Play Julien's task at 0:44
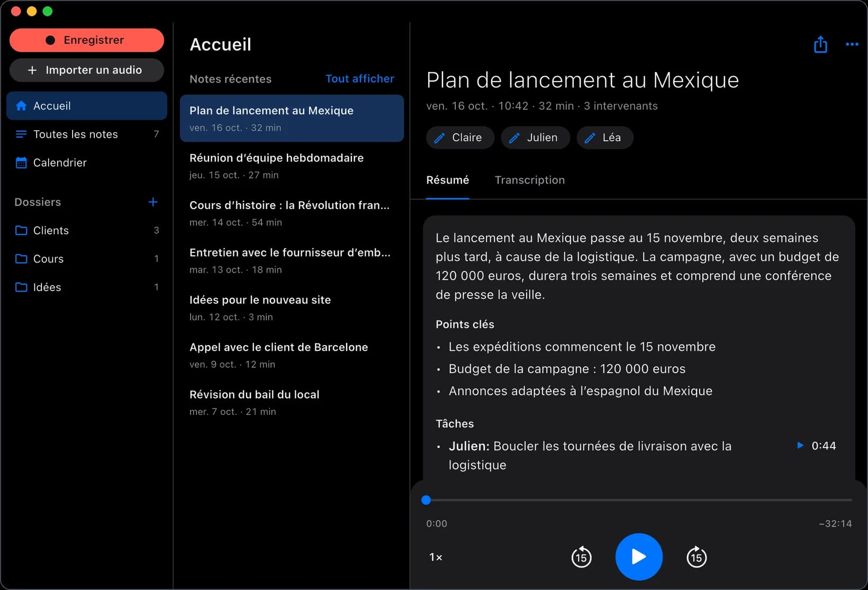 tap(817, 446)
